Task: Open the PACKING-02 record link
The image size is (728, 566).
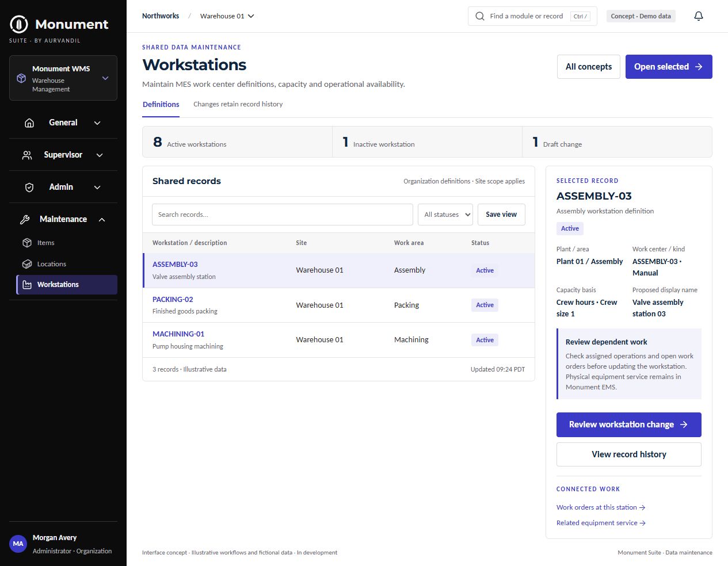Action: (173, 300)
